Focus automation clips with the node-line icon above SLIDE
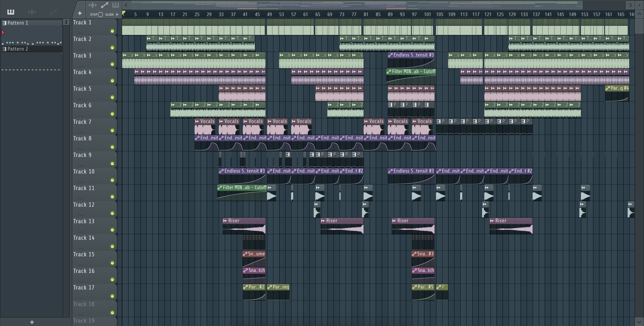The image size is (644, 326). [104, 5]
